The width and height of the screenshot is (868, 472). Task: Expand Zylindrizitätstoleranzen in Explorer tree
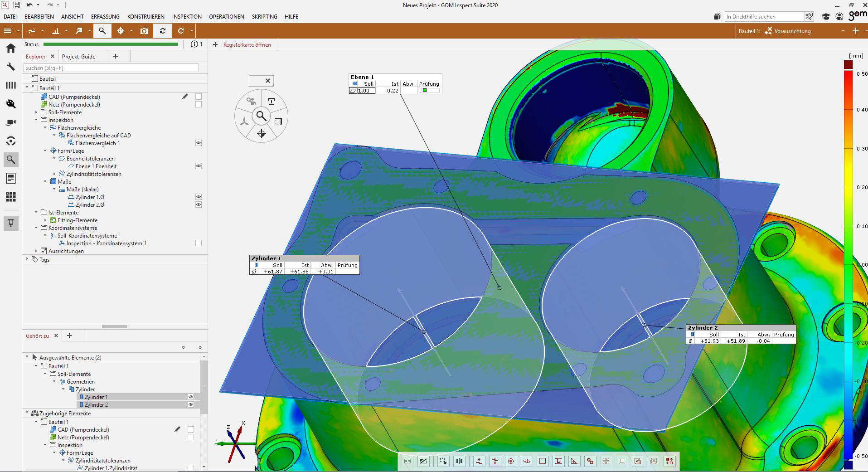click(54, 174)
